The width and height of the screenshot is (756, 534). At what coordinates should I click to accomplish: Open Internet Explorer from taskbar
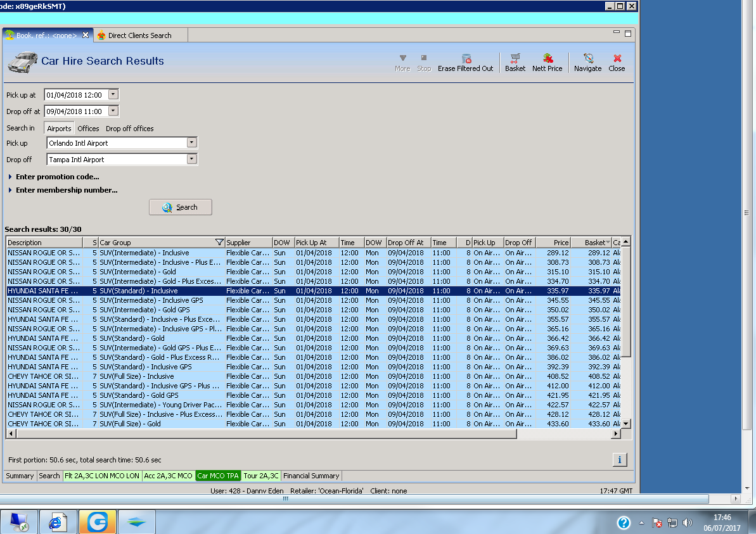(58, 522)
